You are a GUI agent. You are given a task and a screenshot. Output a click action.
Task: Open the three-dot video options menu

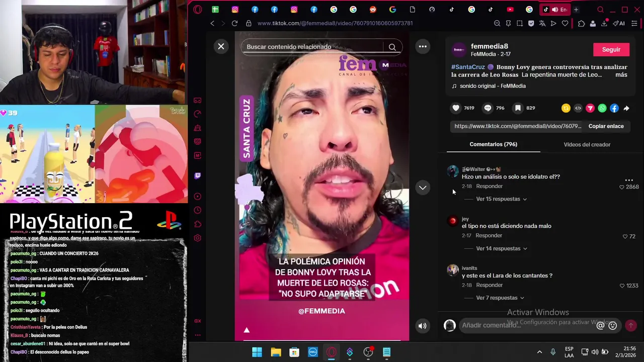[423, 46]
